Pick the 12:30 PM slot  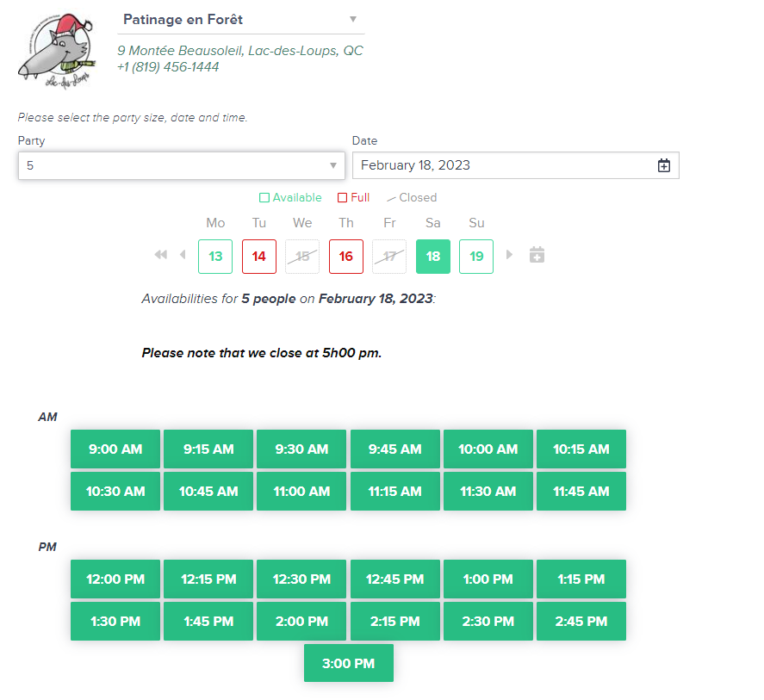301,579
